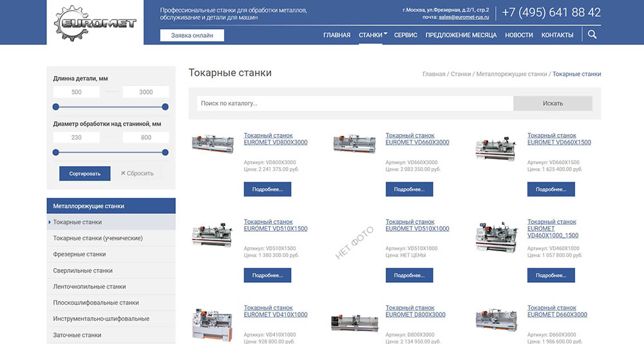Click maximum diameter field 800
The image size is (644, 344).
coord(146,137)
